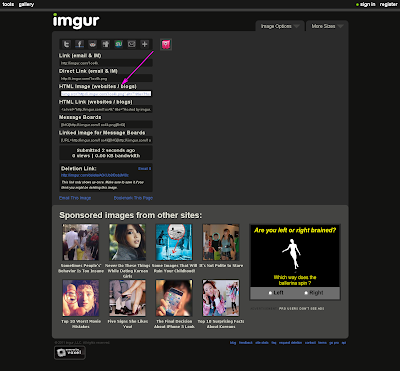The height and width of the screenshot is (371, 400).
Task: Open more sharing options with plus icon
Action: pos(144,44)
